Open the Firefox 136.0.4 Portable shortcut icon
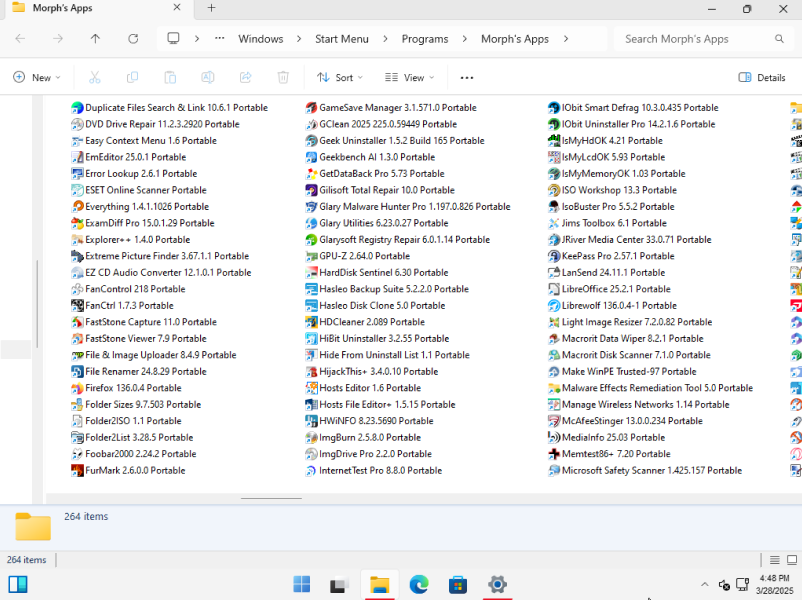 (77, 388)
